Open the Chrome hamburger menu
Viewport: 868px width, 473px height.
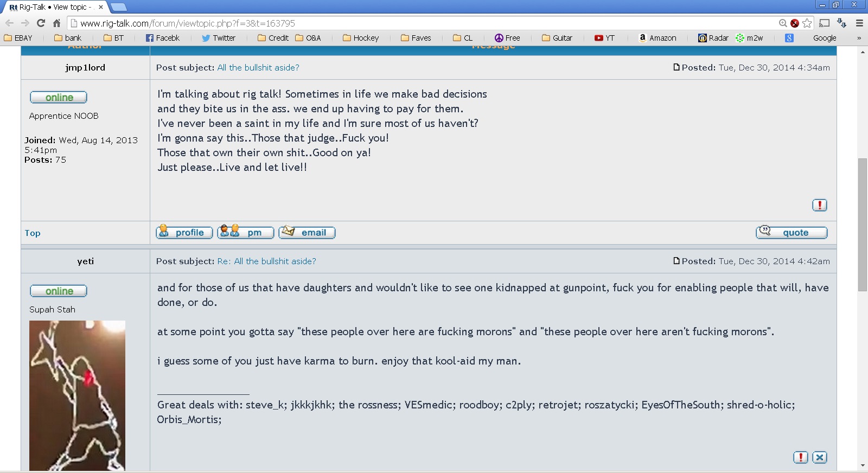(x=859, y=23)
